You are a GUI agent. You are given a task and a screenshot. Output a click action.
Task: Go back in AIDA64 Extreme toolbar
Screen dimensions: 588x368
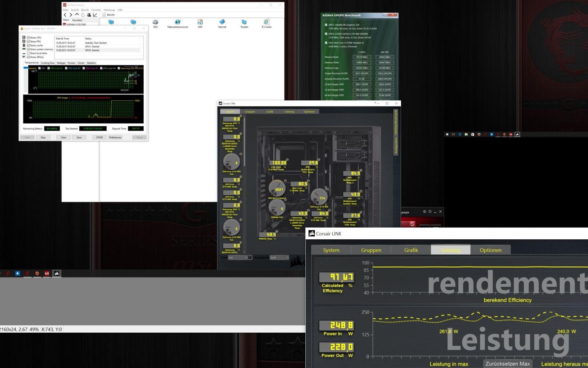[x=65, y=15]
